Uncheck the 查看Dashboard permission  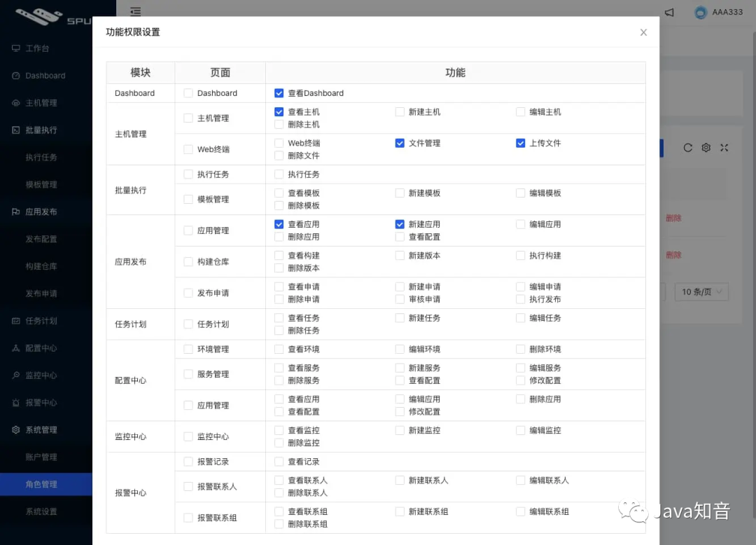click(x=279, y=93)
